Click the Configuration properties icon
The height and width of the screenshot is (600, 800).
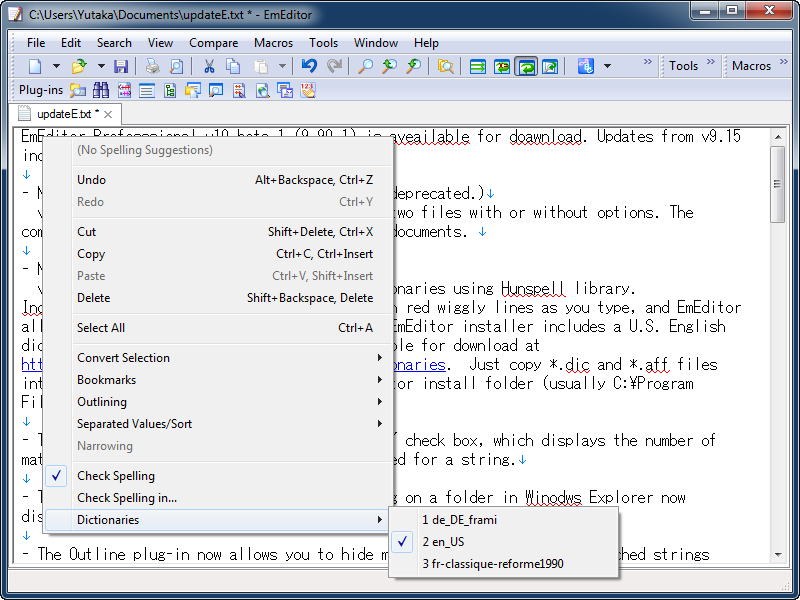[586, 66]
